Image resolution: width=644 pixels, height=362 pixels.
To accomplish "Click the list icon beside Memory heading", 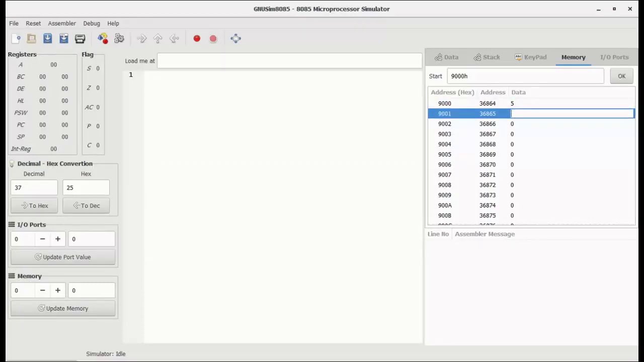I will (x=12, y=276).
